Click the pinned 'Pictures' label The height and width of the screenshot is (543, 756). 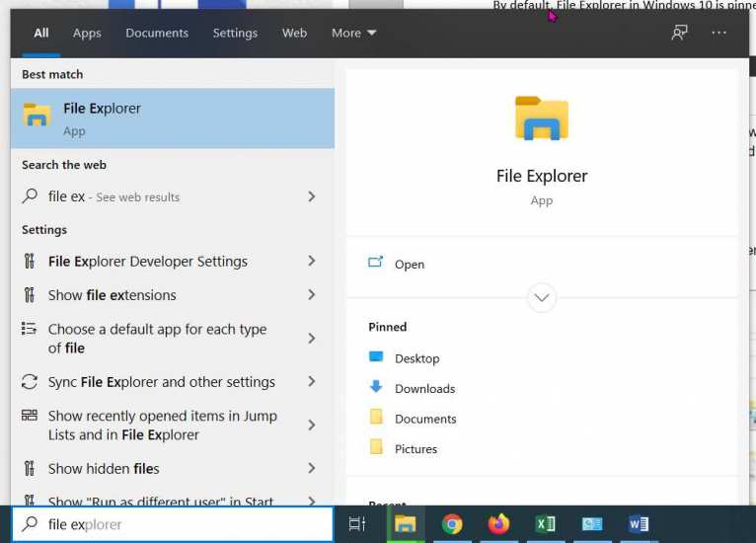pyautogui.click(x=416, y=448)
